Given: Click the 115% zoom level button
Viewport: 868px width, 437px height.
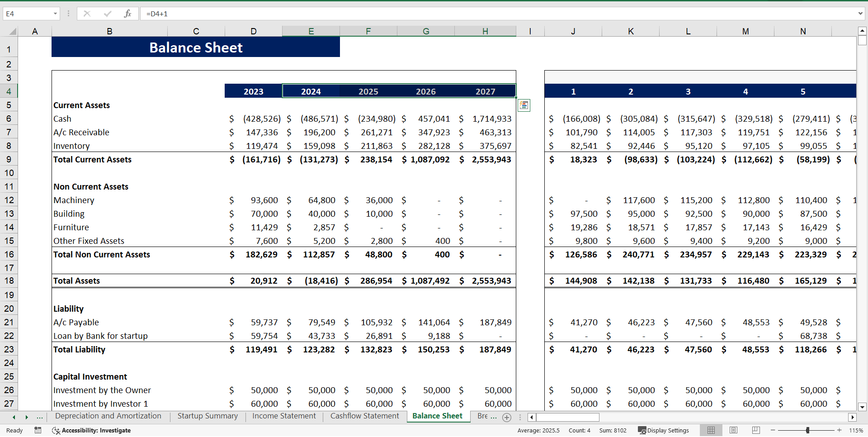Looking at the screenshot, I should point(857,430).
